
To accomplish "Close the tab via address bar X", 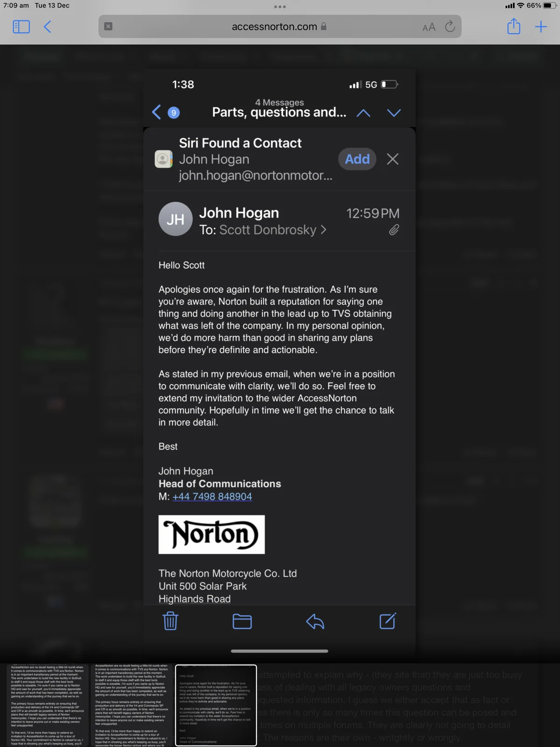I will click(x=108, y=27).
